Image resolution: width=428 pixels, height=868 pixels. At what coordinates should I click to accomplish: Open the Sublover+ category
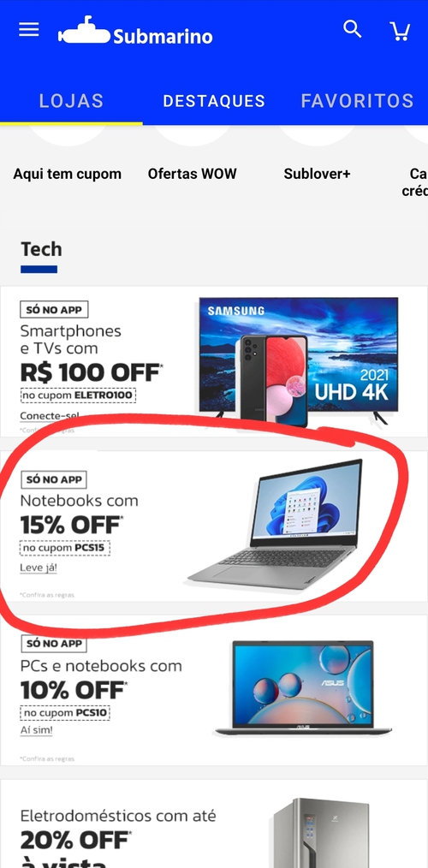pyautogui.click(x=318, y=174)
